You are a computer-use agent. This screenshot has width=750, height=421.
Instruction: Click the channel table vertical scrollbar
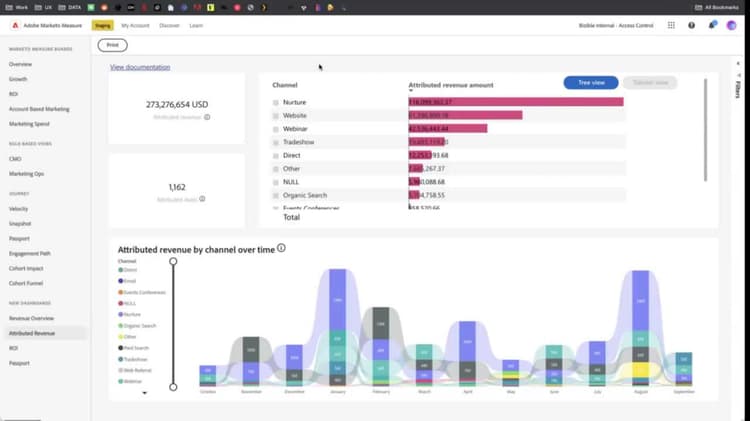click(705, 130)
